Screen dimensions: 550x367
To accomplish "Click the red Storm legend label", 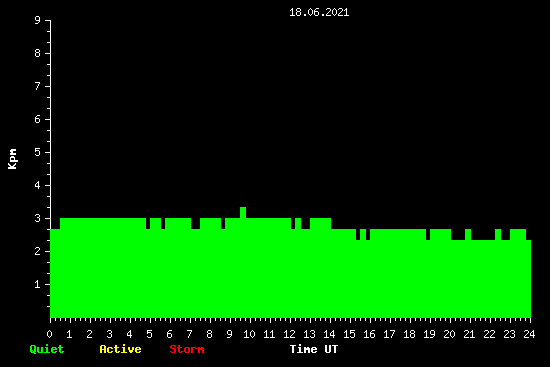I will 187,349.
